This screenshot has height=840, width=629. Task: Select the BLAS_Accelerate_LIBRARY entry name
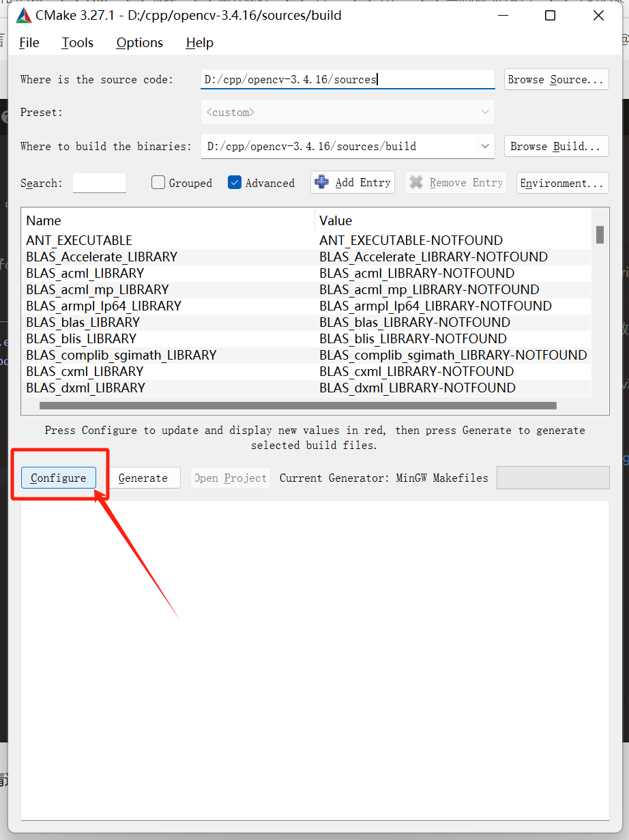pyautogui.click(x=102, y=257)
